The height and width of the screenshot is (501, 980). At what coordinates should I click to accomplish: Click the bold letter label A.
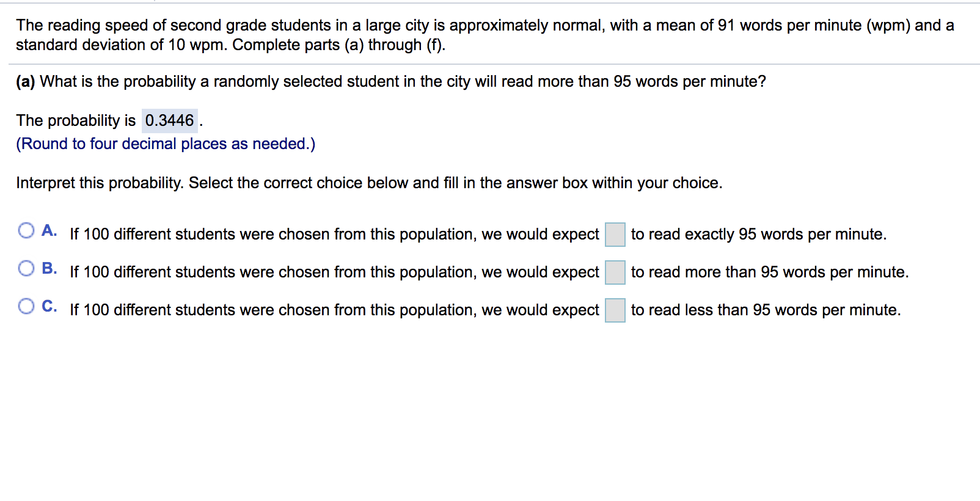(x=49, y=230)
